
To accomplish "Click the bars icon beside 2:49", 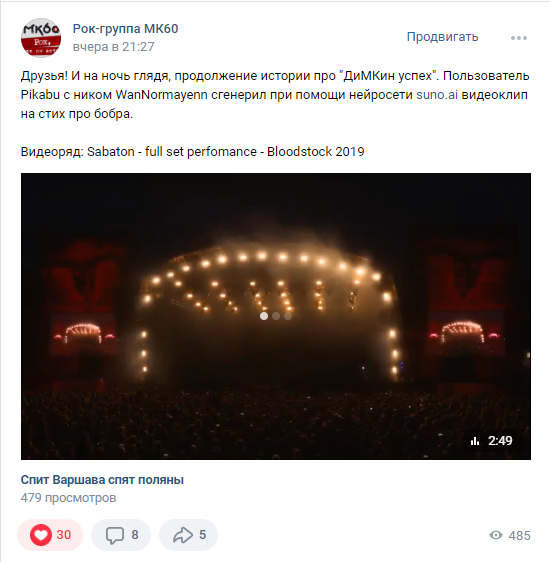I will [475, 441].
